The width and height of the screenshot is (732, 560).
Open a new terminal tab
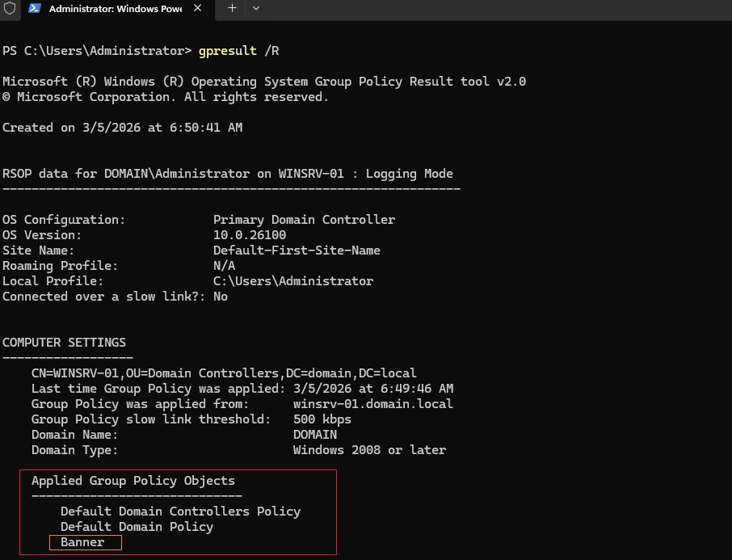[232, 8]
